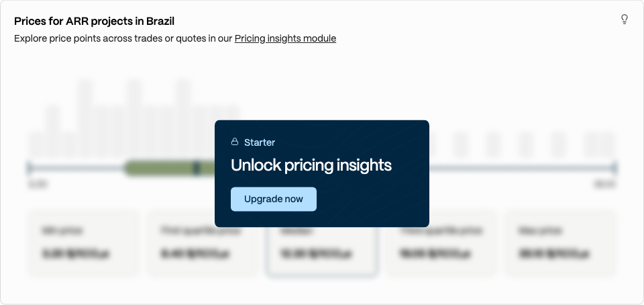Select the blurred Third quartile price card
This screenshot has height=305, width=644.
(x=441, y=243)
